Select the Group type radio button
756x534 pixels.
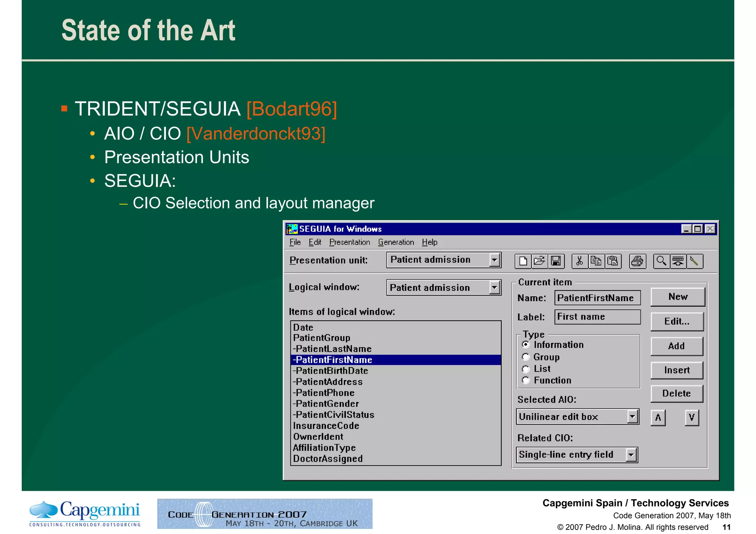[526, 357]
